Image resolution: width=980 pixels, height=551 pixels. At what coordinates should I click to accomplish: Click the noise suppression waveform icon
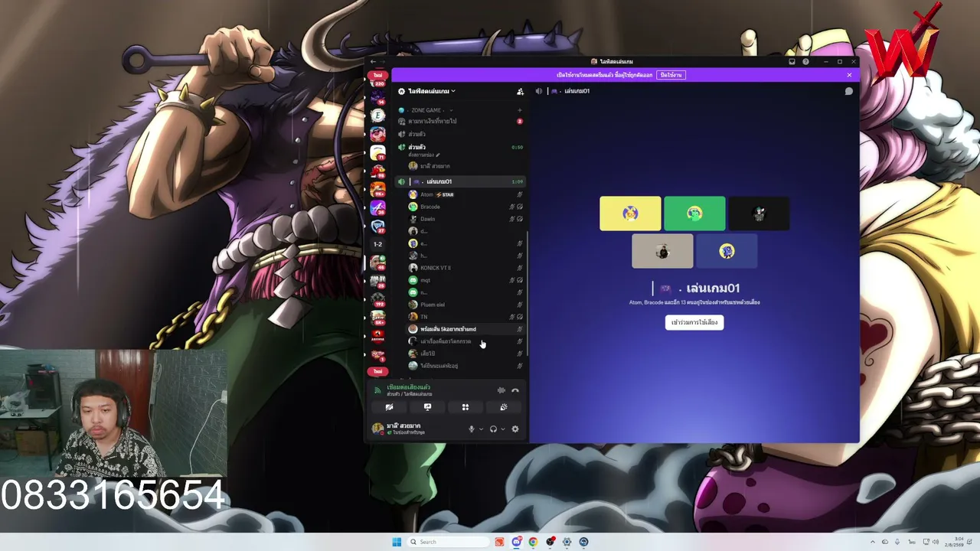pos(501,390)
